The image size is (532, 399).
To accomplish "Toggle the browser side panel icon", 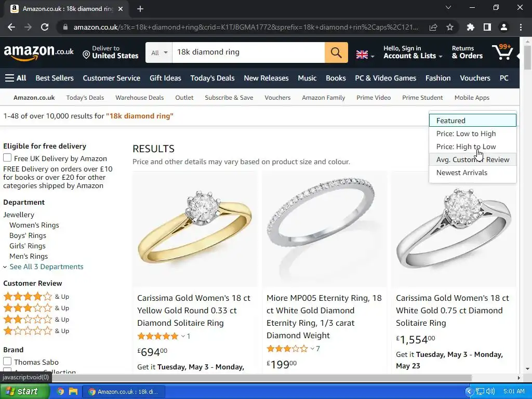I will click(x=487, y=27).
